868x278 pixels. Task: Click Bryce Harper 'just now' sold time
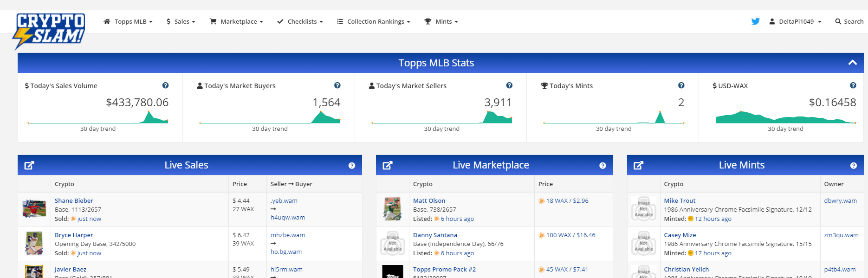point(89,253)
